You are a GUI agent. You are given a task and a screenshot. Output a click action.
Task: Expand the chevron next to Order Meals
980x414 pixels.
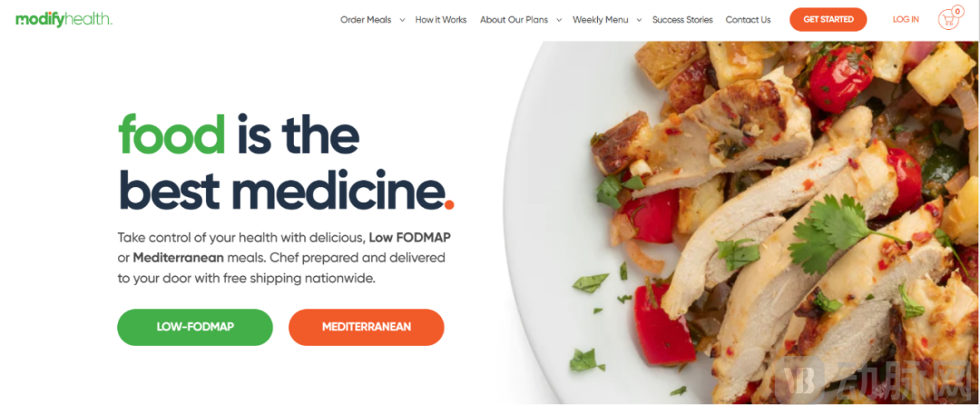[402, 20]
